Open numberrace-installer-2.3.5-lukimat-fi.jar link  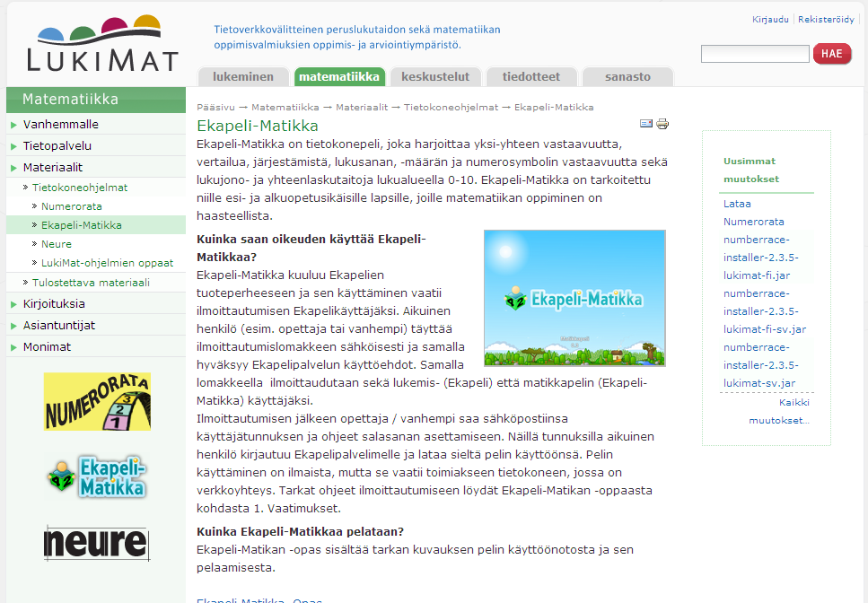760,258
